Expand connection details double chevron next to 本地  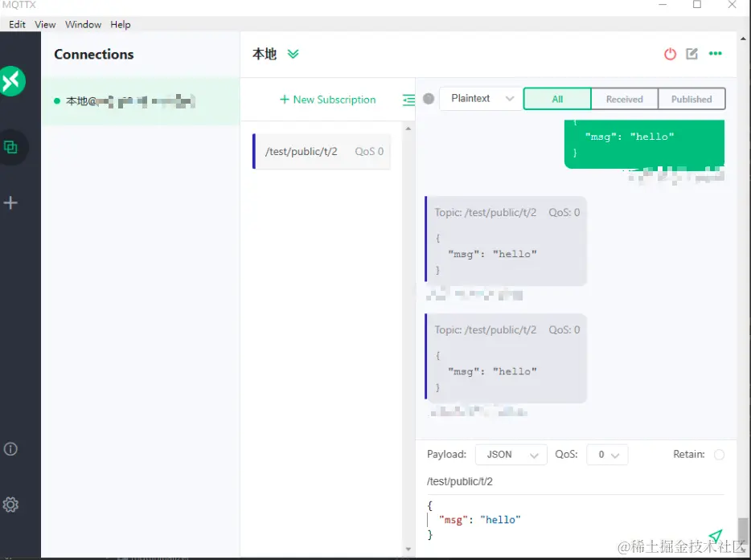click(293, 54)
